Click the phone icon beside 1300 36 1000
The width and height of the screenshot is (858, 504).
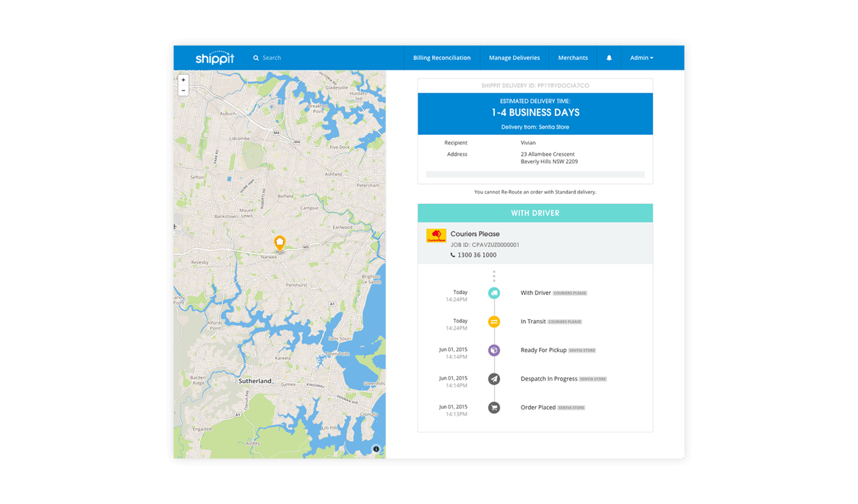click(453, 255)
